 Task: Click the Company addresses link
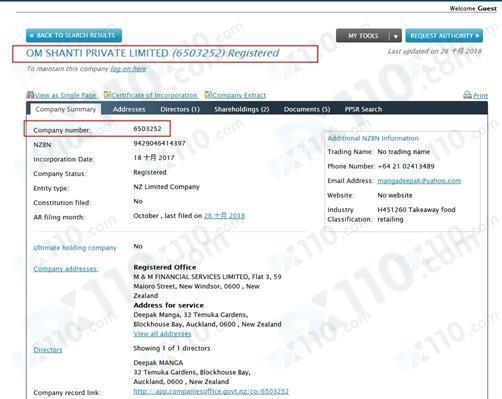pyautogui.click(x=65, y=269)
